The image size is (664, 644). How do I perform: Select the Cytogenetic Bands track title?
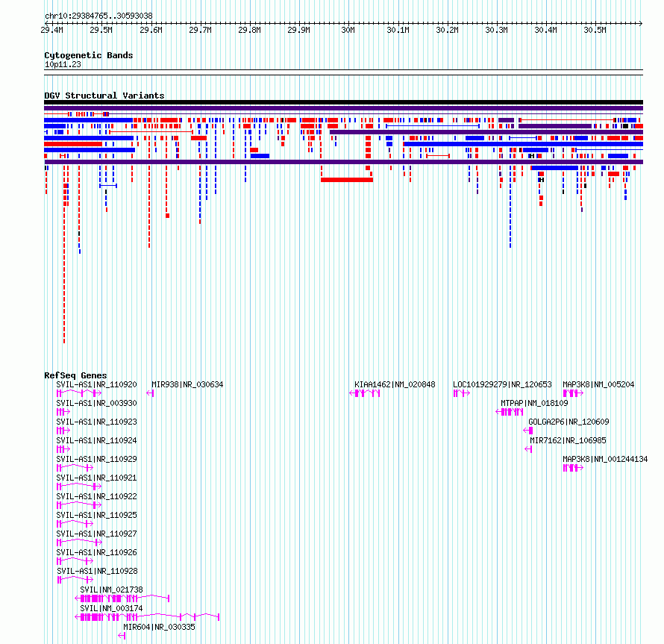coord(89,55)
